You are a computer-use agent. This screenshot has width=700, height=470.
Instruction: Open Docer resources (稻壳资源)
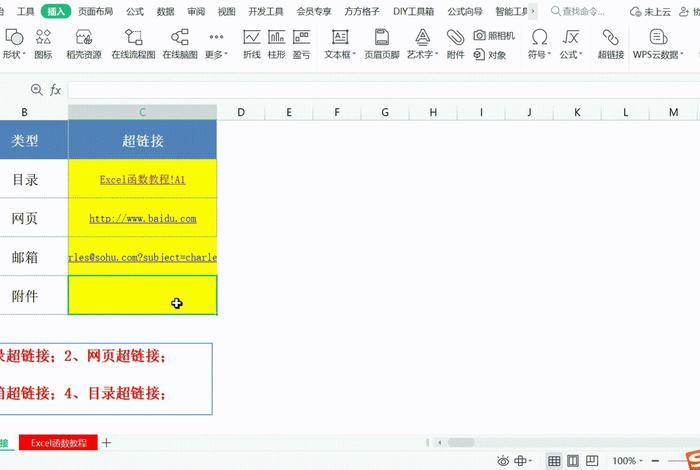tap(84, 44)
